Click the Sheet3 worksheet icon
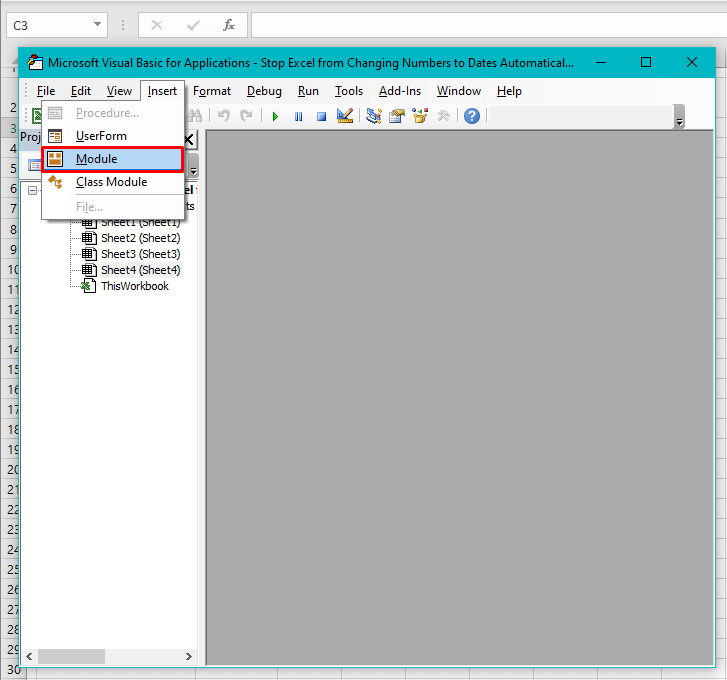Screen dimensions: 727x680 point(89,254)
